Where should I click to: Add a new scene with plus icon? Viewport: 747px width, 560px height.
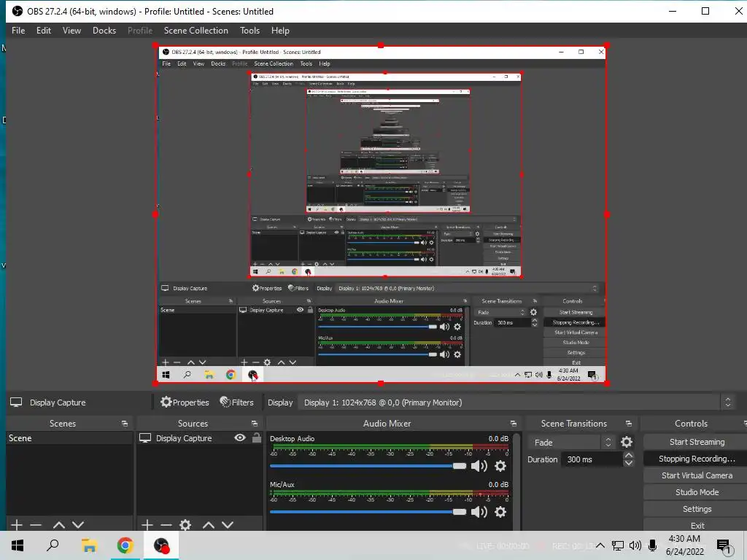(x=17, y=525)
